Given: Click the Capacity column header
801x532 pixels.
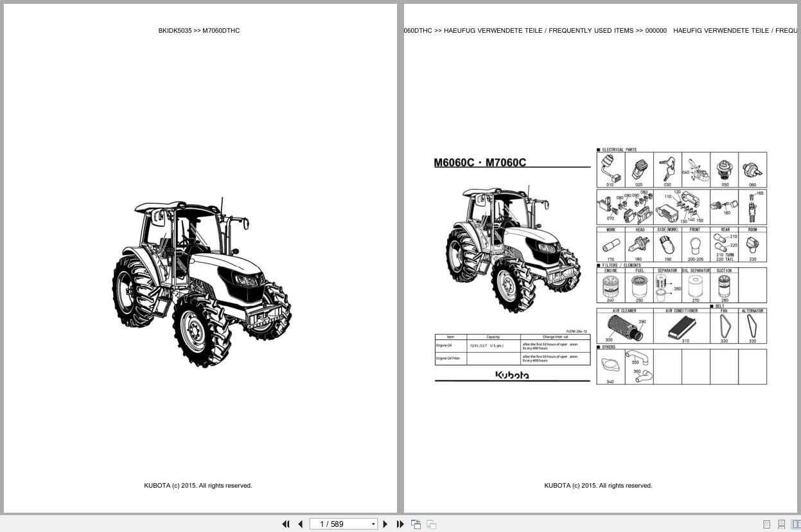Looking at the screenshot, I should (493, 337).
